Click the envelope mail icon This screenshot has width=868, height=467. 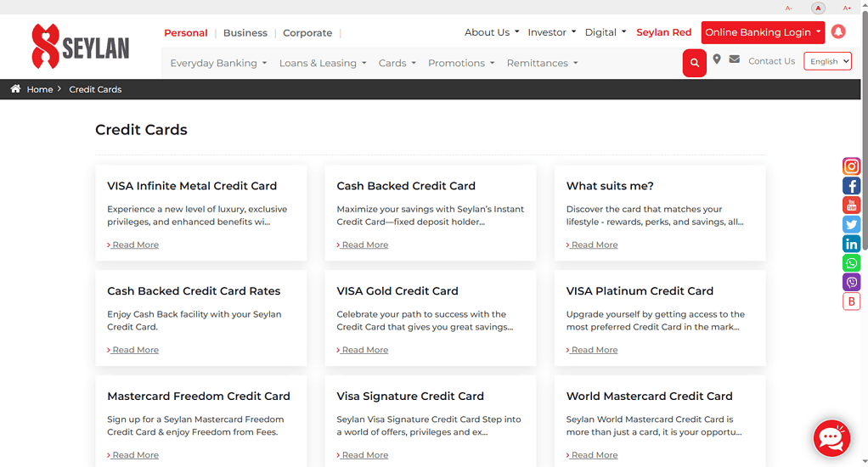click(x=734, y=59)
